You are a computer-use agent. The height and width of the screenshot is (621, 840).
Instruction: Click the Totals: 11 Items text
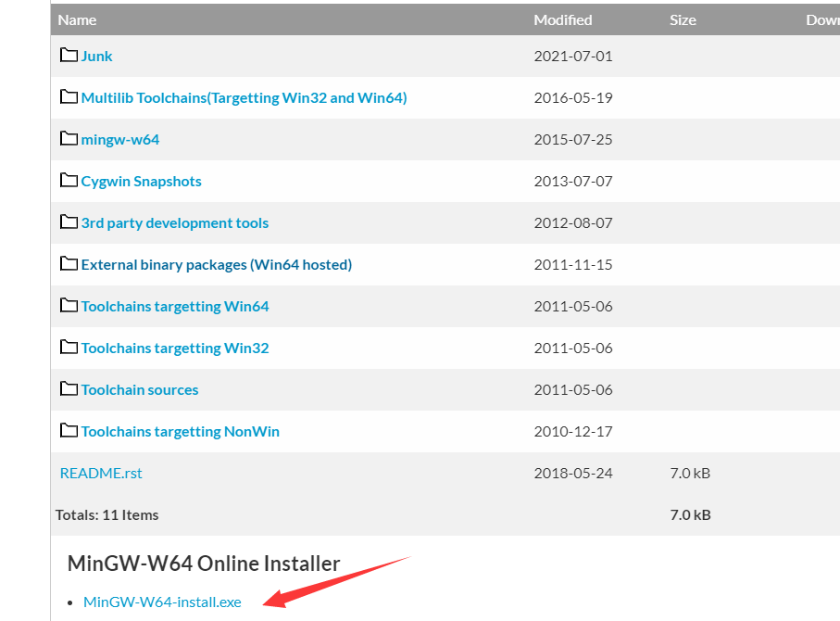[107, 514]
